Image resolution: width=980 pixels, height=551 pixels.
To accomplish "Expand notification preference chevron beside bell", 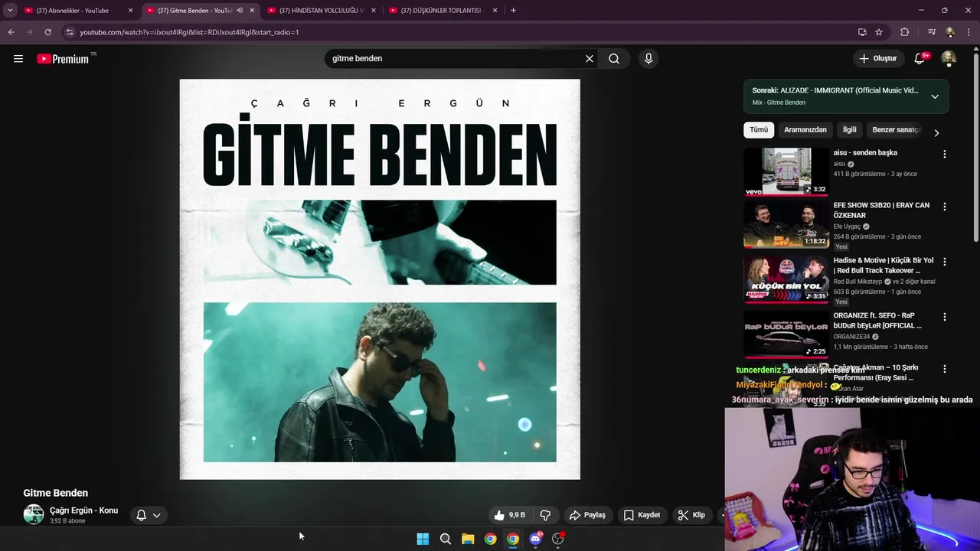I will coord(156,515).
